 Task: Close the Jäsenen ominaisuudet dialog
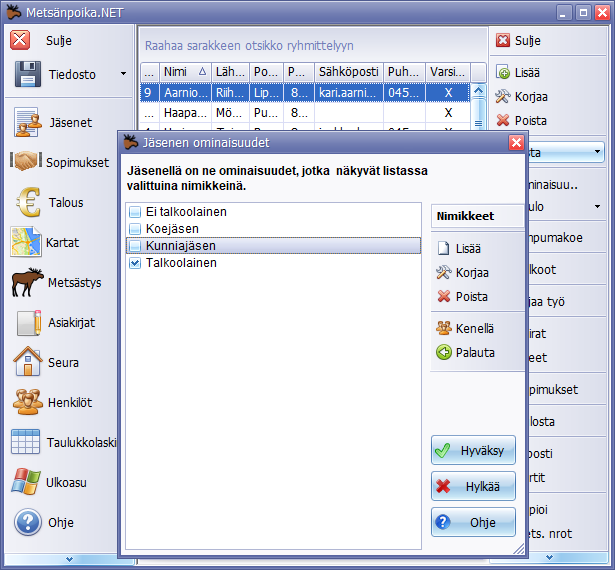pyautogui.click(x=516, y=143)
